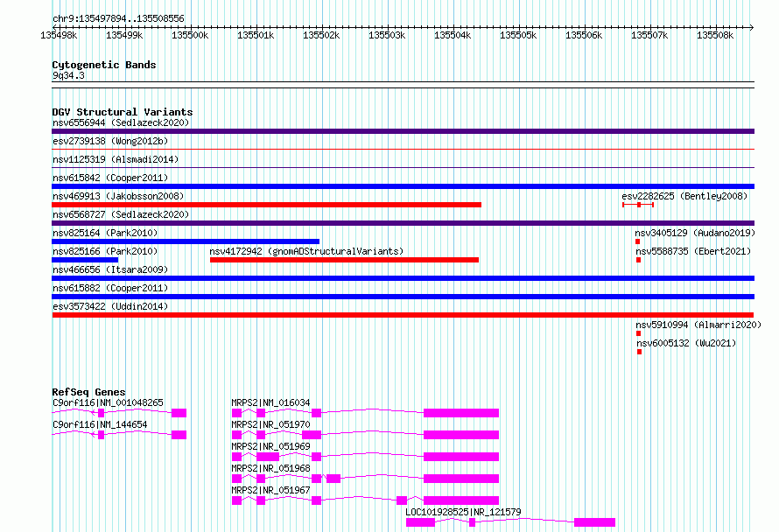Click the small red nsv5910994 marker
Viewport: 779px width, 532px height.
click(638, 333)
